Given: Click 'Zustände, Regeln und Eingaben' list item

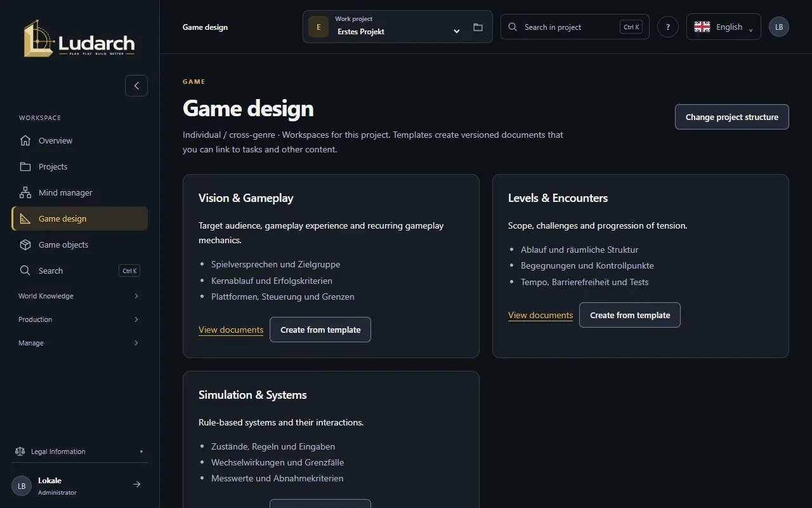Looking at the screenshot, I should point(273,446).
